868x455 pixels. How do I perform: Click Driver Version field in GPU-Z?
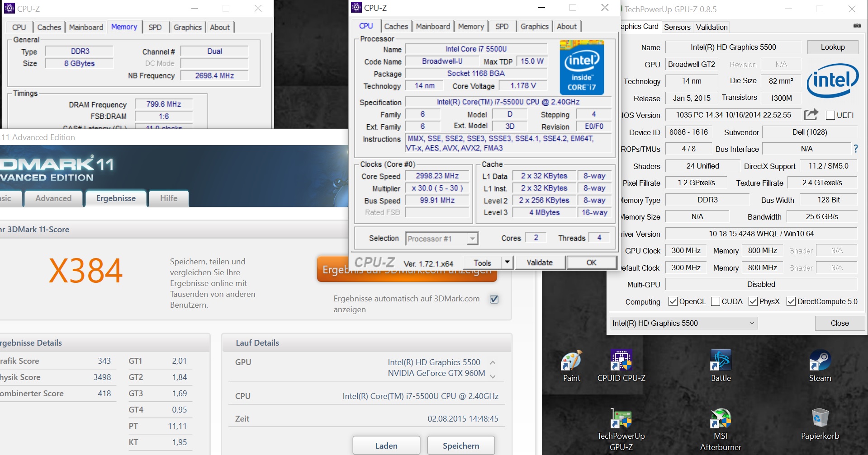(x=761, y=234)
